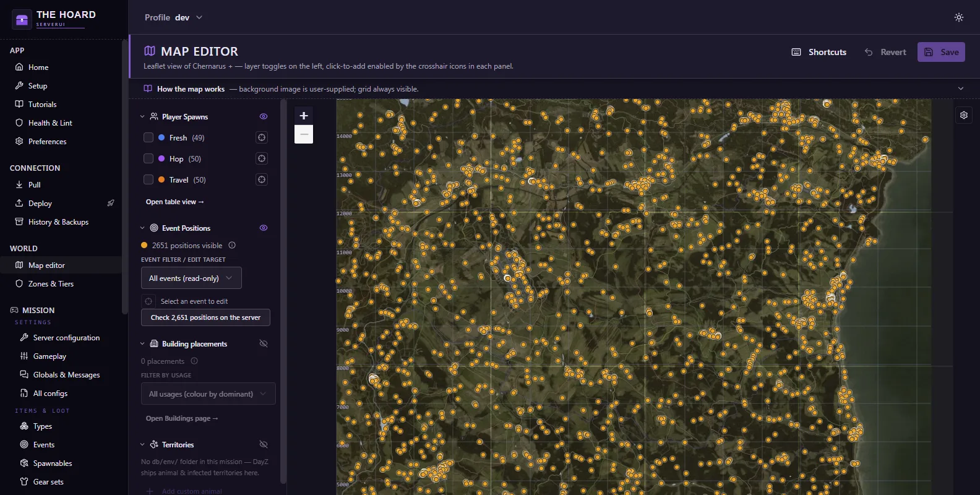
Task: Open Tutorials in sidebar
Action: (62, 104)
